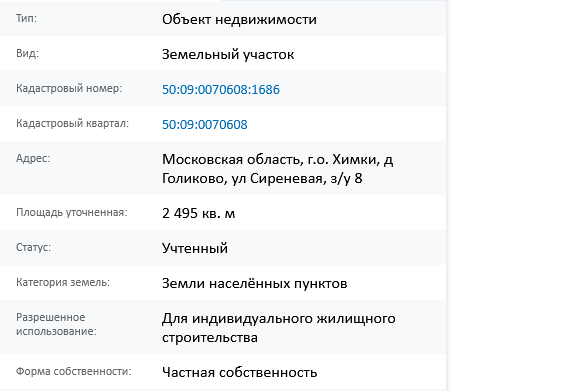Select 'Земли населённых пунктов' value
This screenshot has width=565, height=391.
pyautogui.click(x=254, y=283)
